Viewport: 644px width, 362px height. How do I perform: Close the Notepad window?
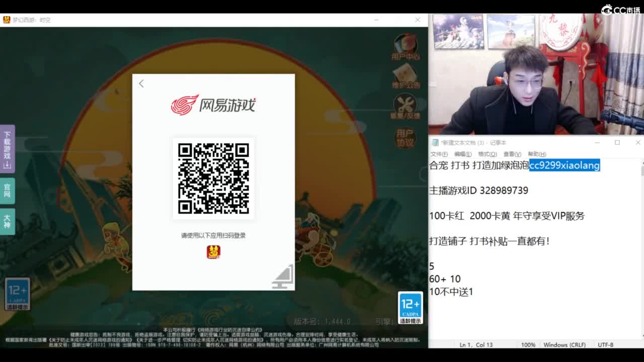[637, 143]
